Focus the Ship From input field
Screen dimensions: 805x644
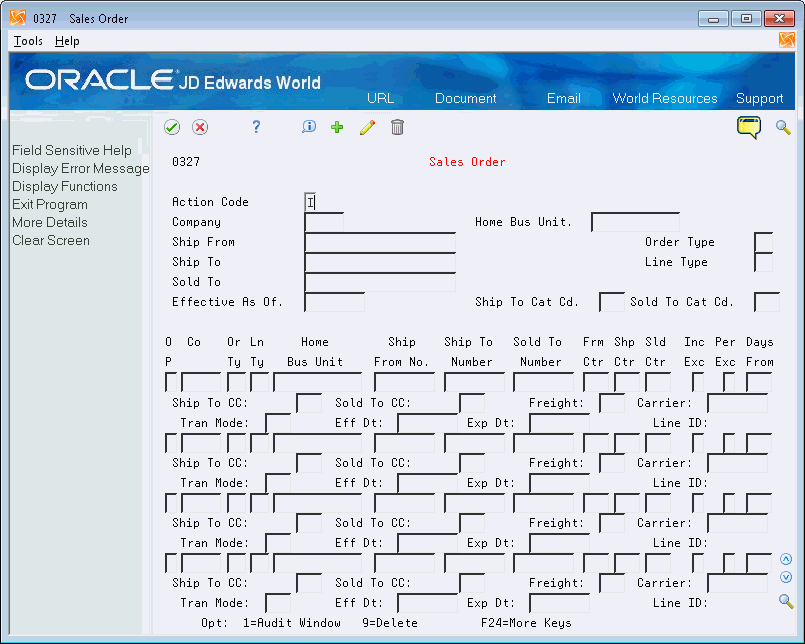tap(380, 242)
